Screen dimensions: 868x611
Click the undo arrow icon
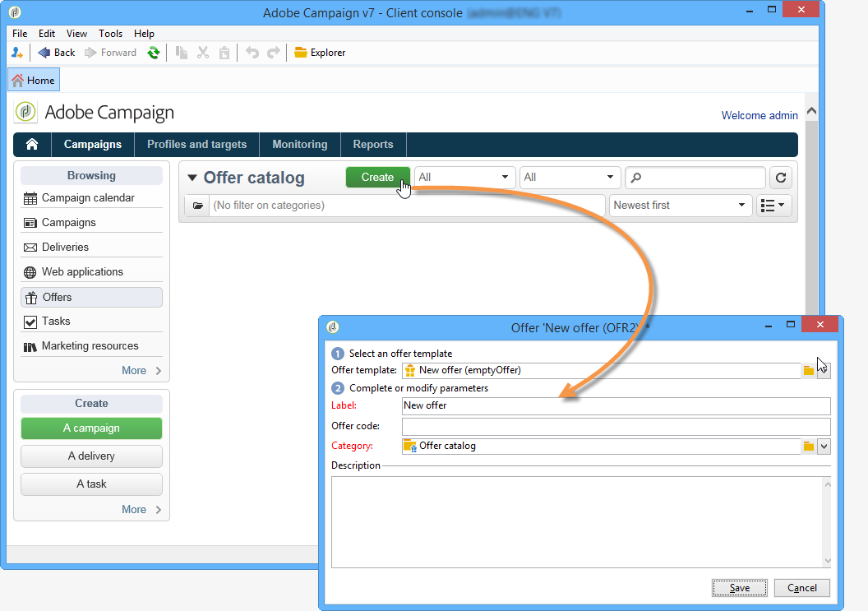coord(252,53)
